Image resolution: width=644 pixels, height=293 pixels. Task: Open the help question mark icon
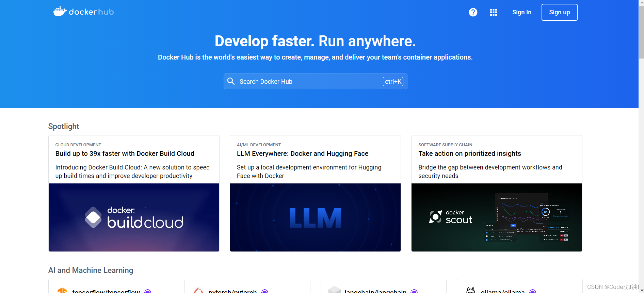pos(473,12)
